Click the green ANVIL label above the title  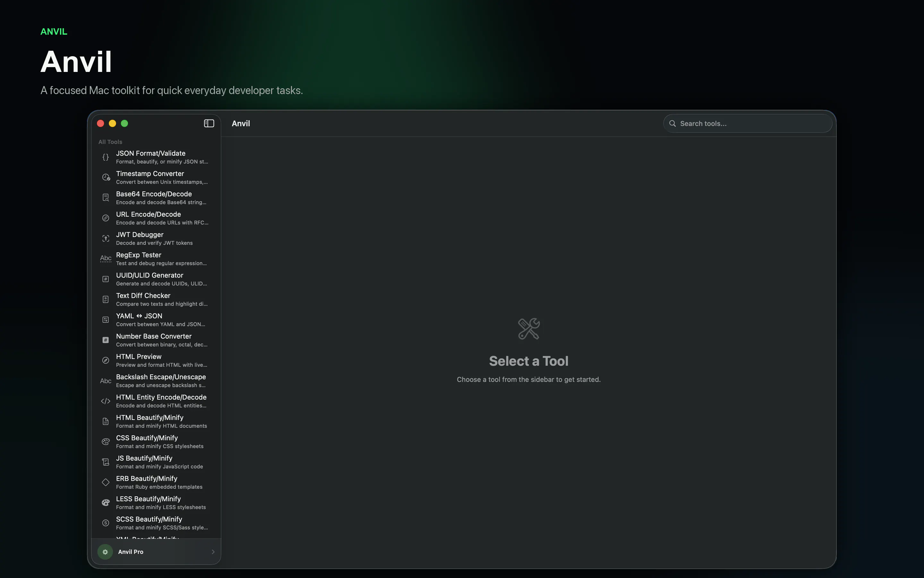[x=54, y=32]
